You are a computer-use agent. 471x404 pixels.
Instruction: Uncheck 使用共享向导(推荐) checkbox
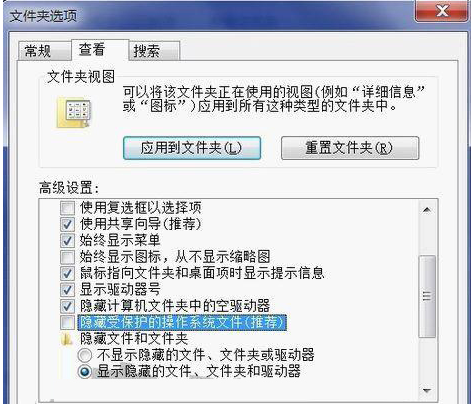[67, 224]
